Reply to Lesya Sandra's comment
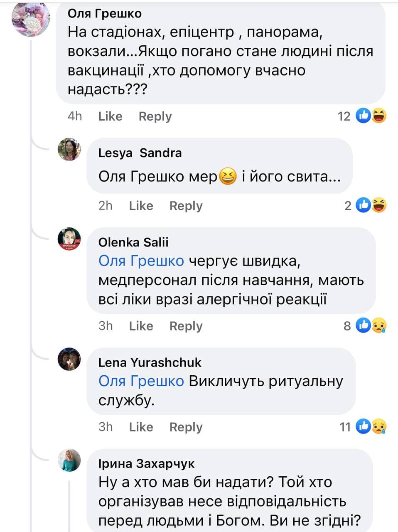The width and height of the screenshot is (398, 532). tap(186, 206)
